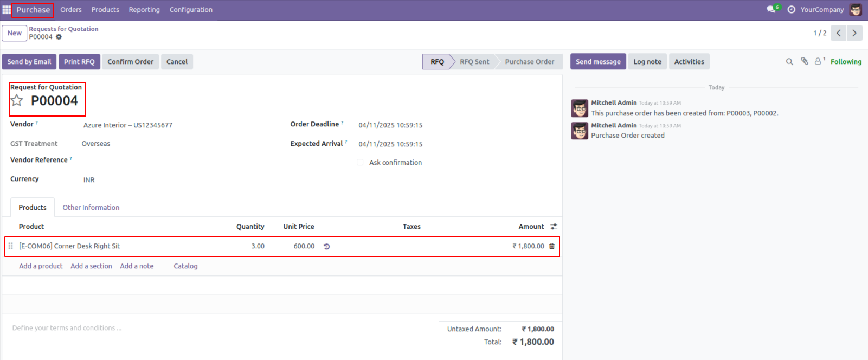Open the apps grid home menu icon
Screen dimensions: 868x360
point(7,10)
